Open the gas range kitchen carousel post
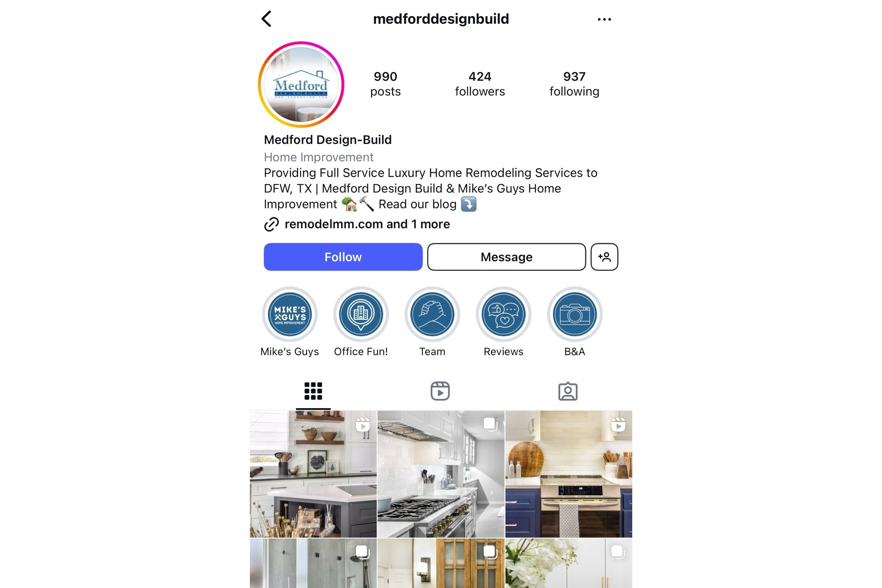 (x=441, y=474)
